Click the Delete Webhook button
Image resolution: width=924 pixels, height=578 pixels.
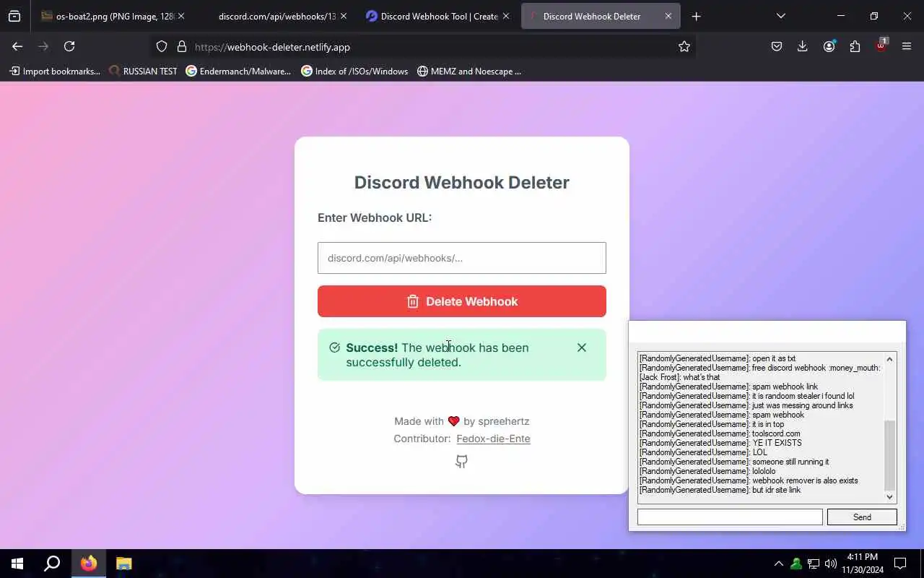(462, 301)
